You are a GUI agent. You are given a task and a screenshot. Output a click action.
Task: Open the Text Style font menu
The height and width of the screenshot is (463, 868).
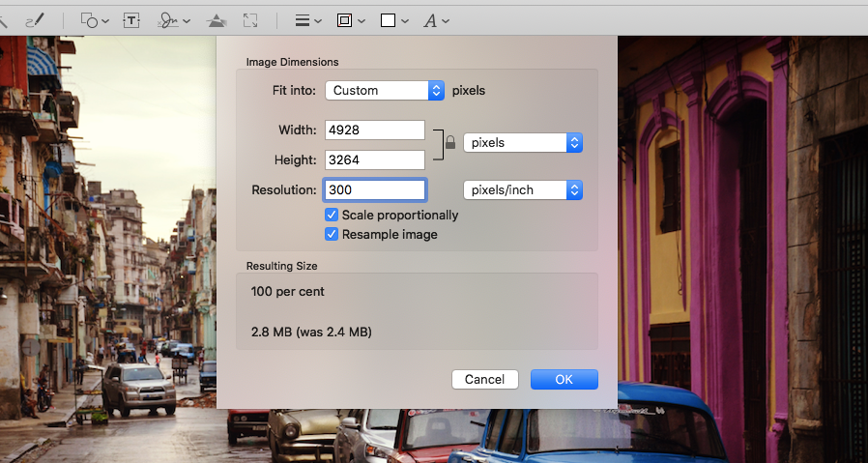pyautogui.click(x=436, y=19)
